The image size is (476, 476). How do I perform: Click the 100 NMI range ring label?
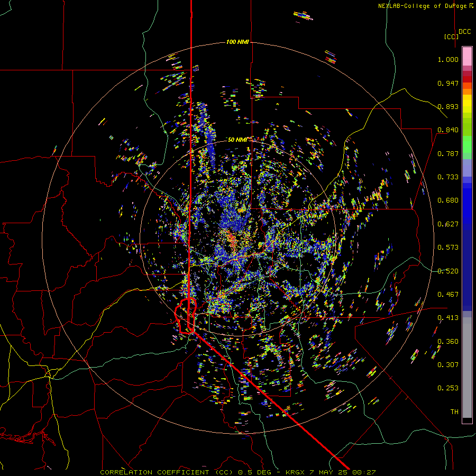click(237, 42)
